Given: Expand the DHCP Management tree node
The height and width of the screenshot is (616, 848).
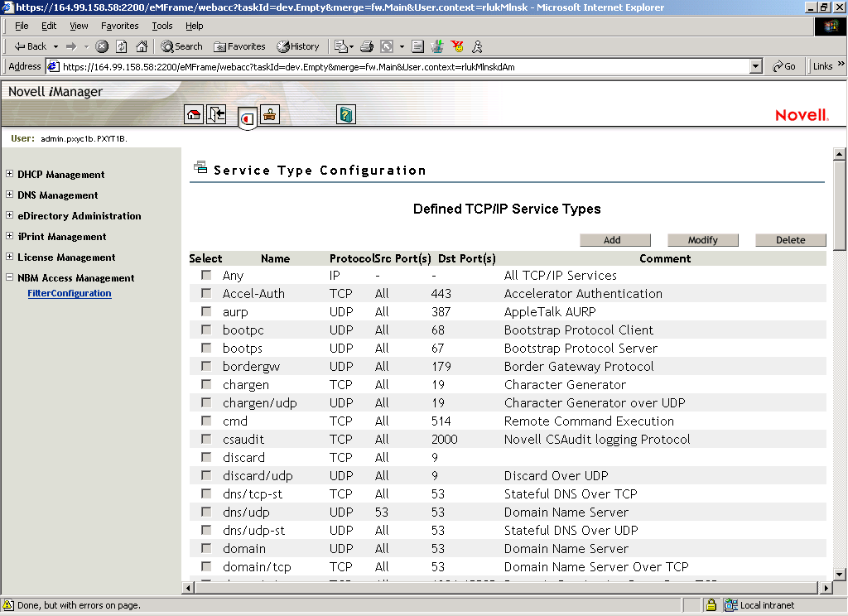Looking at the screenshot, I should (x=9, y=175).
